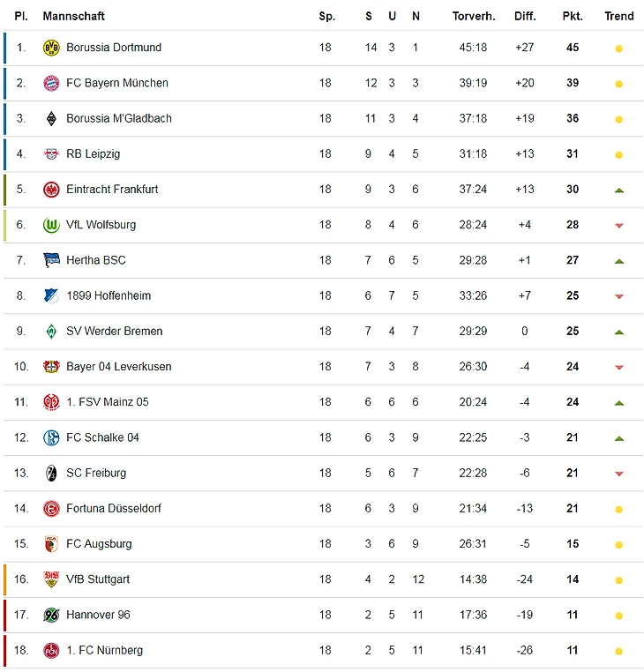Click the VfB Stuttgart crest
The image size is (644, 672).
pyautogui.click(x=51, y=579)
